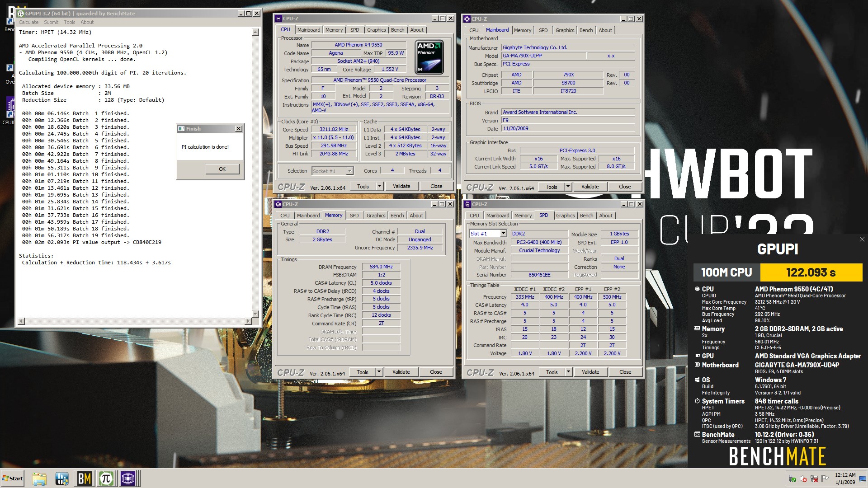Switch to About tab in CPU-Z SPD window

[606, 216]
